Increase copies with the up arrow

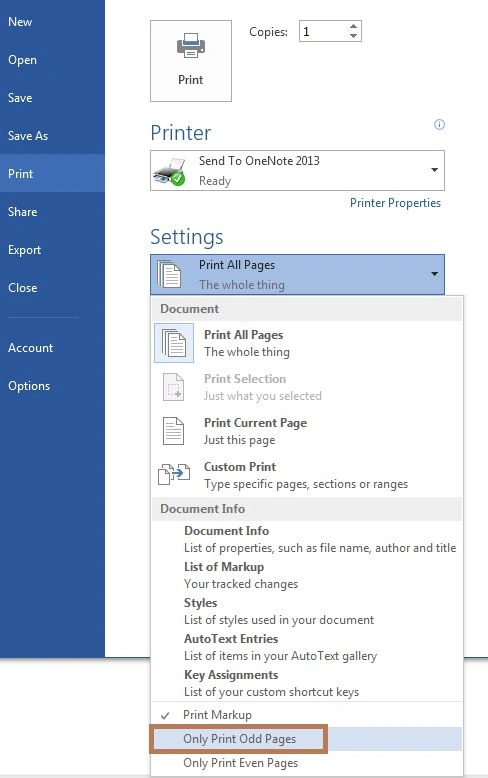point(353,27)
